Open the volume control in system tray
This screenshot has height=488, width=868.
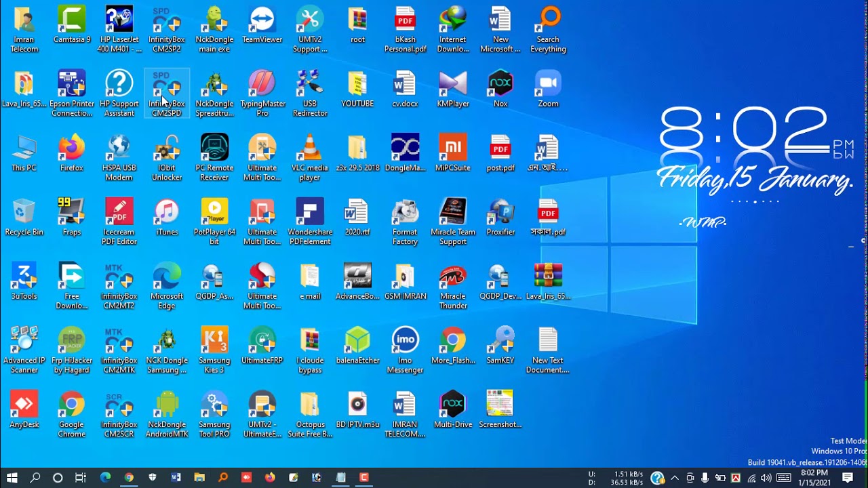point(766,478)
